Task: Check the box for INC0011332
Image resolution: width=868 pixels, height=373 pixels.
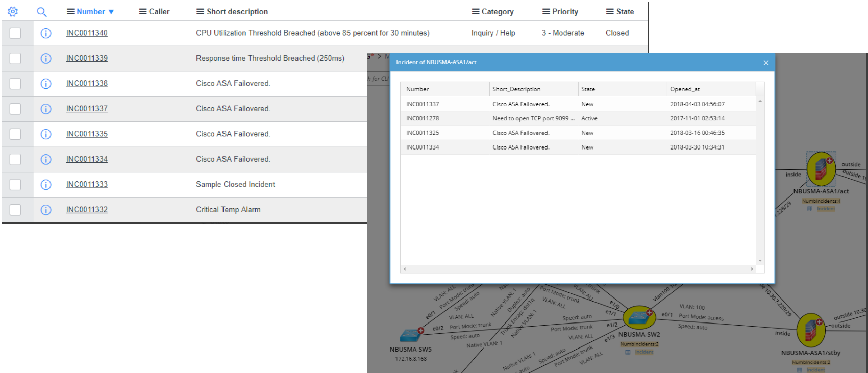Action: coord(15,210)
